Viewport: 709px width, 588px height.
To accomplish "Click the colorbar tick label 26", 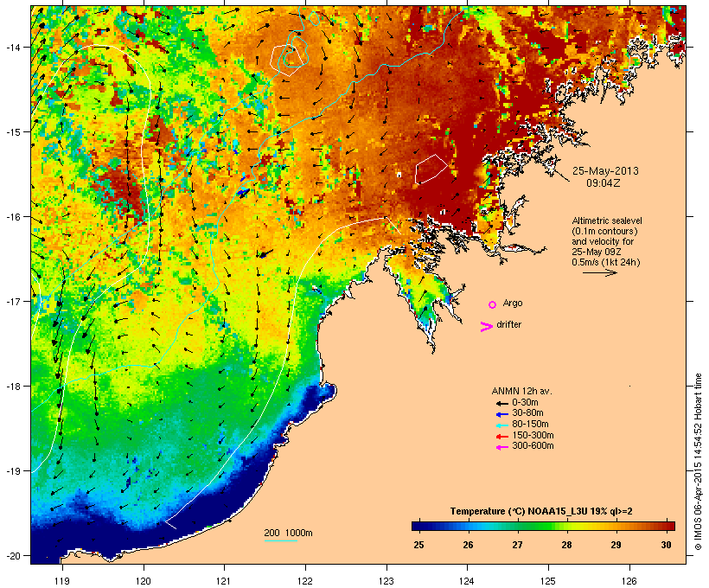I will click(468, 545).
